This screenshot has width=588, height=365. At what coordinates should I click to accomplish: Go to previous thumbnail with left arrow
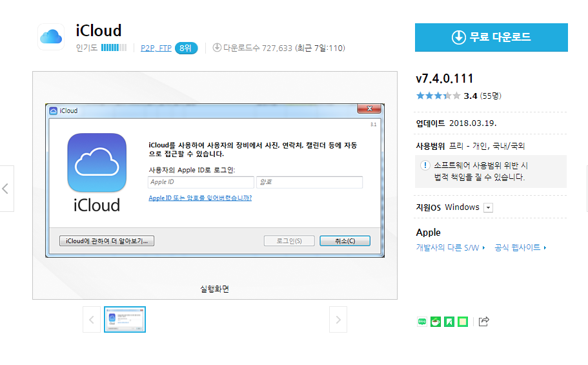point(92,320)
